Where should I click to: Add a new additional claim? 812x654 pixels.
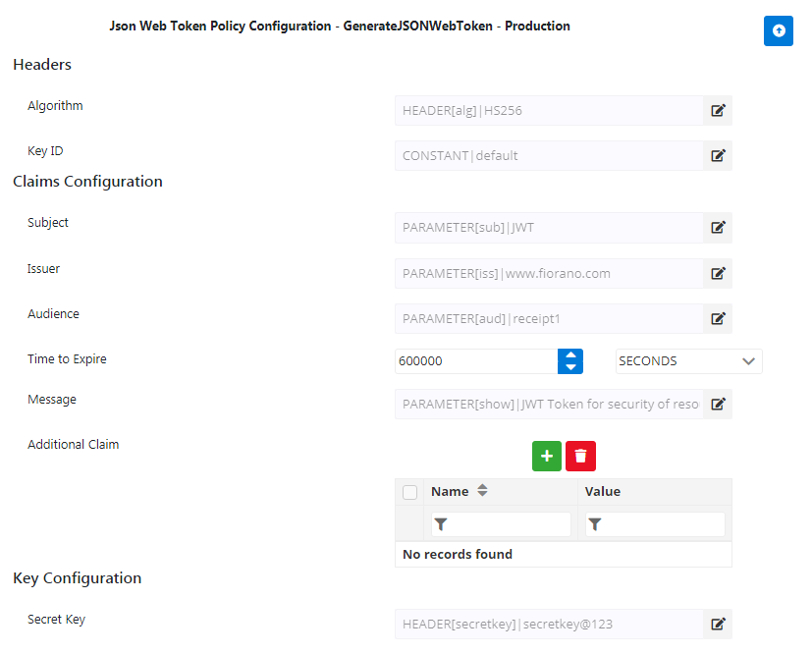click(547, 457)
